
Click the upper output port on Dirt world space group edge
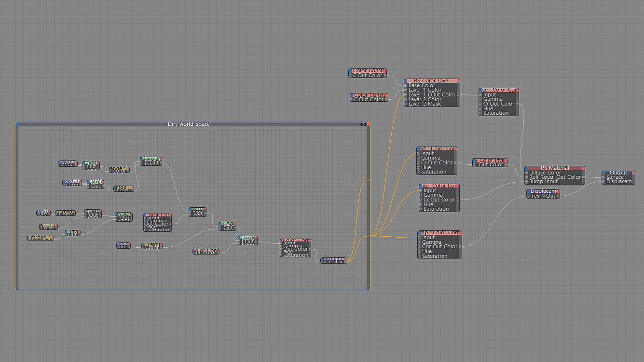tap(369, 180)
